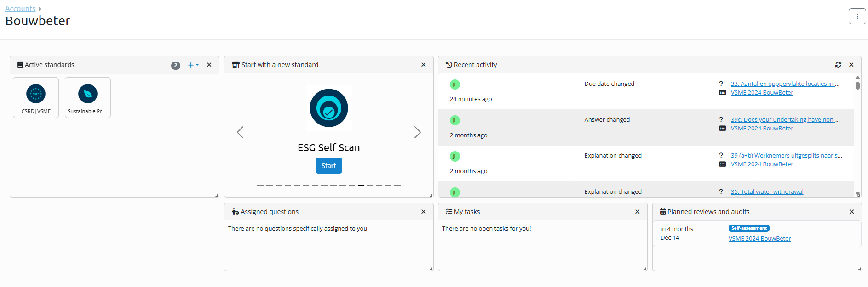The height and width of the screenshot is (287, 868).
Task: Jump to the last carousel indicator dash
Action: [x=397, y=186]
